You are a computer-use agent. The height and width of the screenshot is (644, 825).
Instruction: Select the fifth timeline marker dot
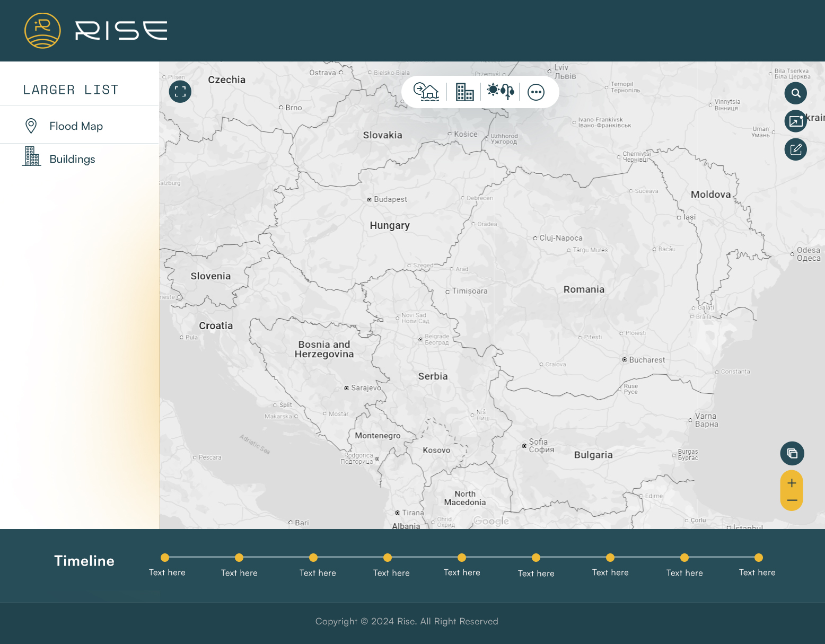click(462, 558)
